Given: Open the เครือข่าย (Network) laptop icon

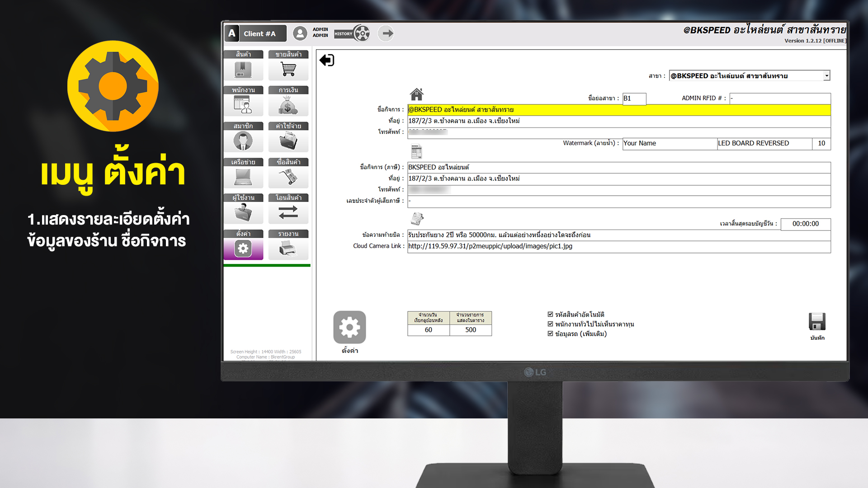Looking at the screenshot, I should pyautogui.click(x=243, y=173).
